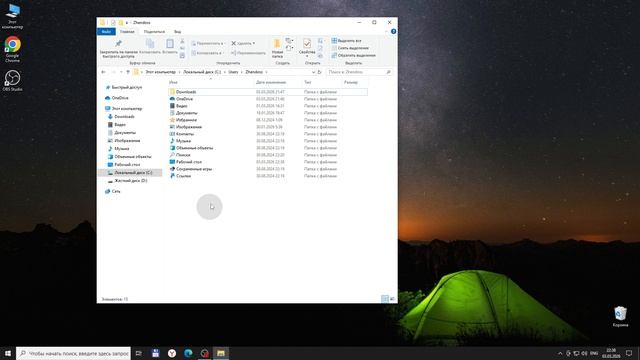Click Выделить все (Select all)

(346, 41)
